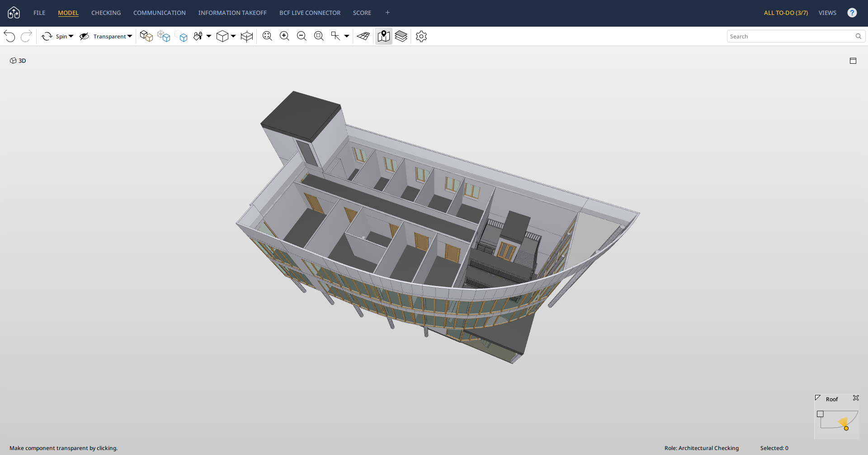Click the 3D view cube icon label
The width and height of the screenshot is (868, 455).
[x=18, y=61]
